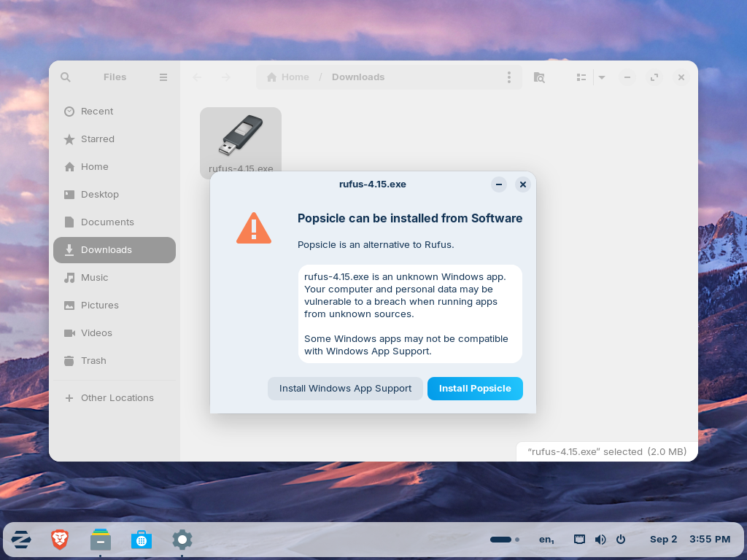747x560 pixels.
Task: Go back with the left arrow
Action: click(x=197, y=77)
